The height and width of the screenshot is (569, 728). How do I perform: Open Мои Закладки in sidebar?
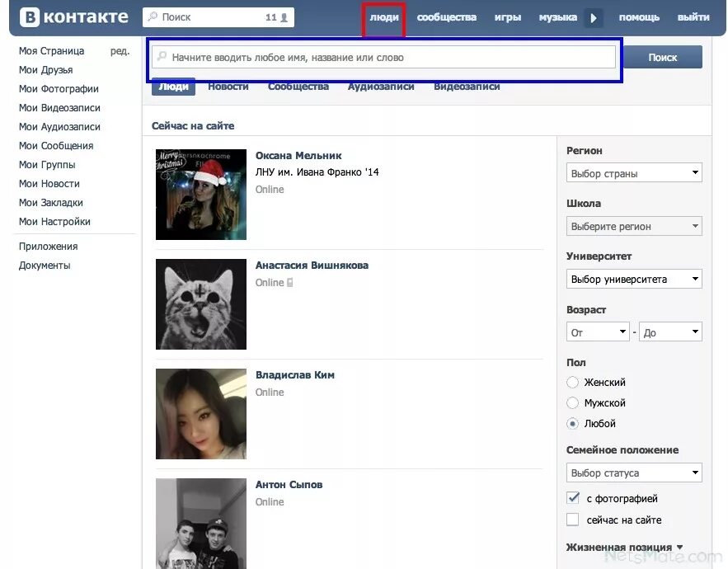(50, 203)
